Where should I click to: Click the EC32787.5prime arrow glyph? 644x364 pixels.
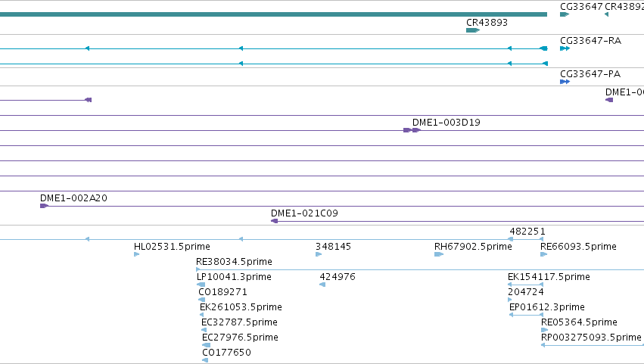pos(204,330)
